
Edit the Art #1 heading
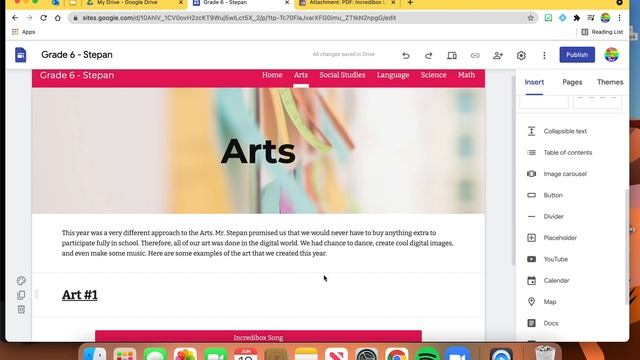coord(80,295)
